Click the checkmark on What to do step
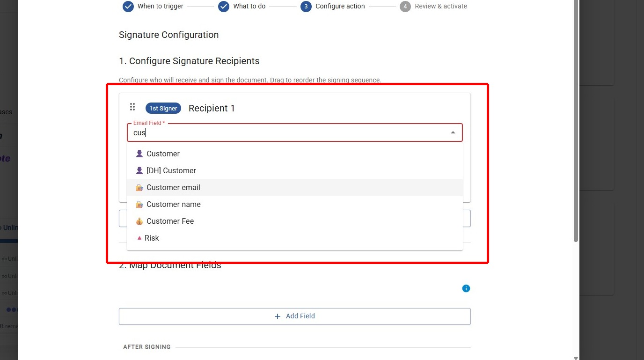Image resolution: width=644 pixels, height=360 pixels. pos(223,7)
